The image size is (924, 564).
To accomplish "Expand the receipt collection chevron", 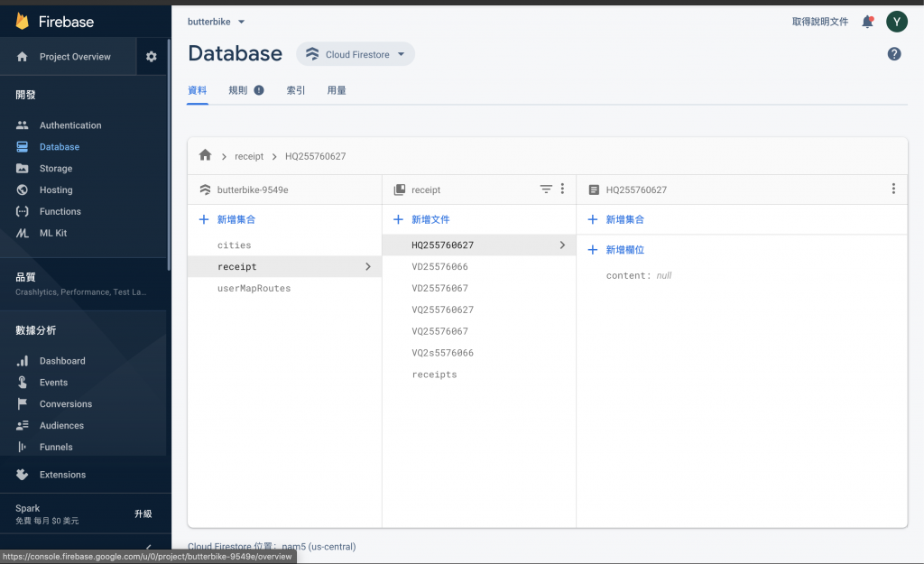I will (x=368, y=266).
